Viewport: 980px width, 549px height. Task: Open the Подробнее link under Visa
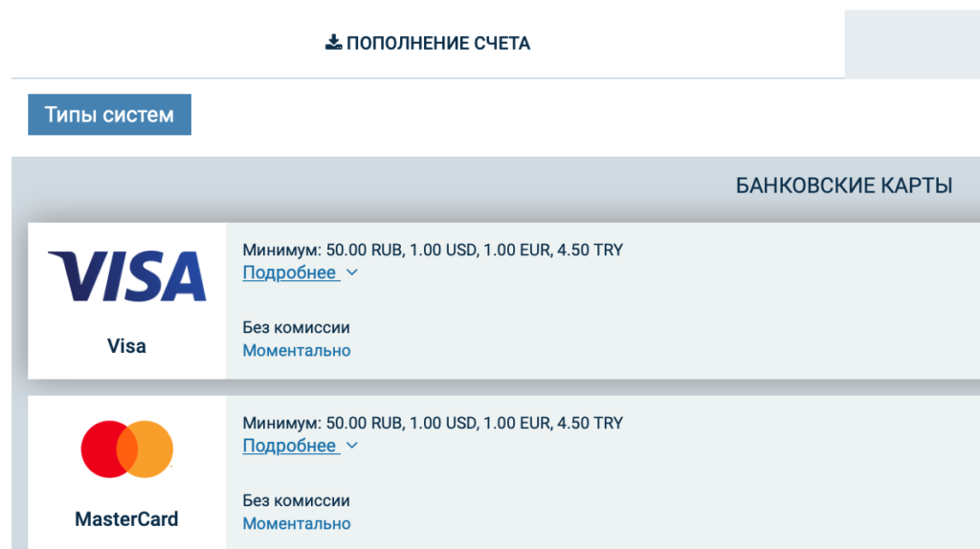click(x=289, y=273)
